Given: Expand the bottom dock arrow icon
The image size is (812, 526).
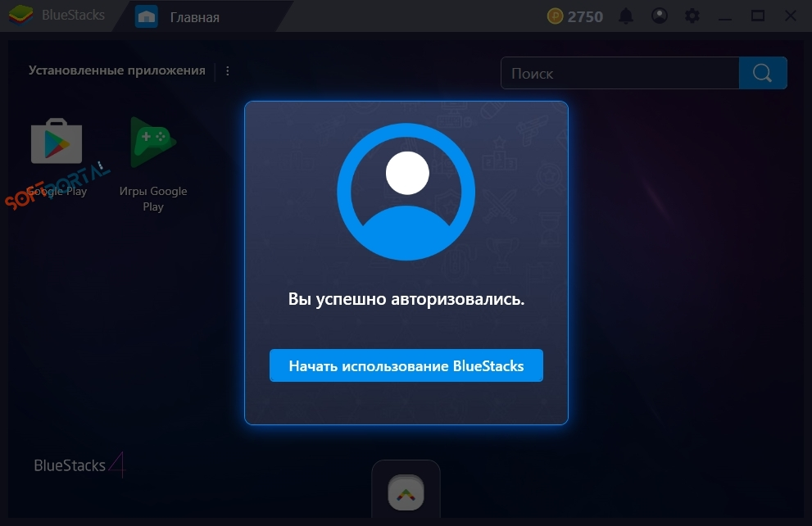Looking at the screenshot, I should coord(406,492).
